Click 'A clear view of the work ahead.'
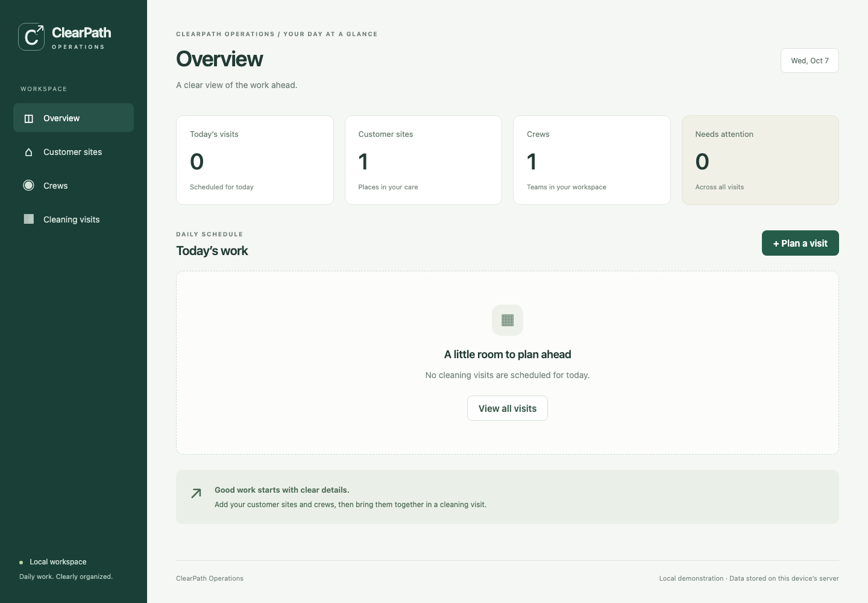Screen dimensions: 868x603 pyautogui.click(x=236, y=85)
